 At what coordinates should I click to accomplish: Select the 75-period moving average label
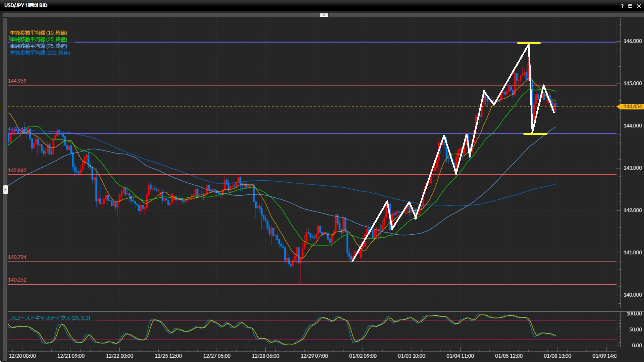pos(39,46)
